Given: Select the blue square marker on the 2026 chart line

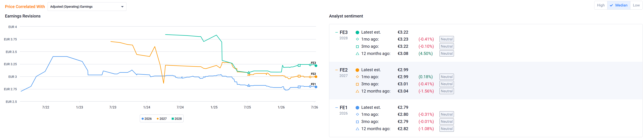Looking at the screenshot, I should [299, 87].
